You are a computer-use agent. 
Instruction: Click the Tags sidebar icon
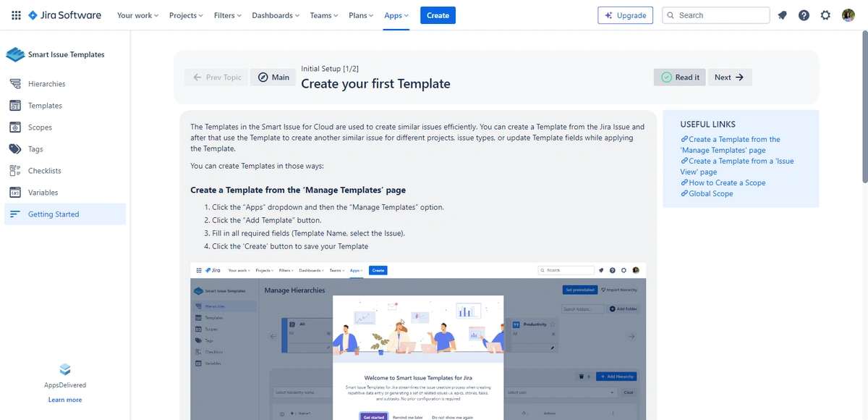(15, 149)
